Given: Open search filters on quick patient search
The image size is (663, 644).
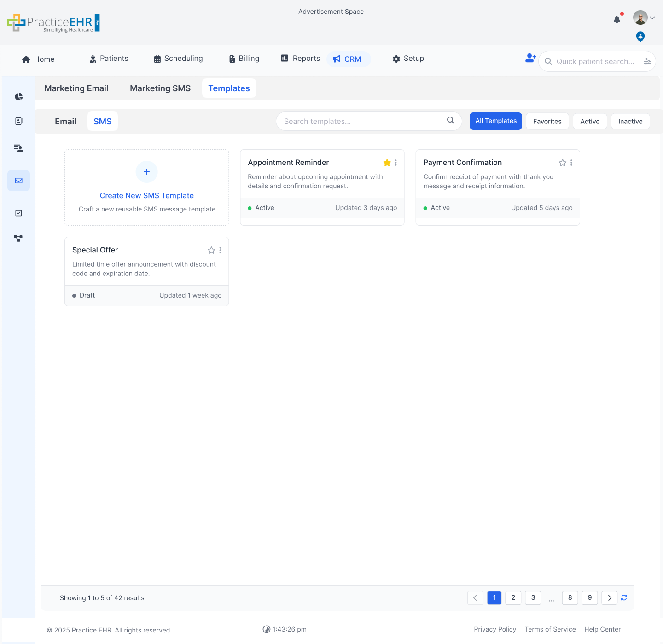Looking at the screenshot, I should [647, 61].
